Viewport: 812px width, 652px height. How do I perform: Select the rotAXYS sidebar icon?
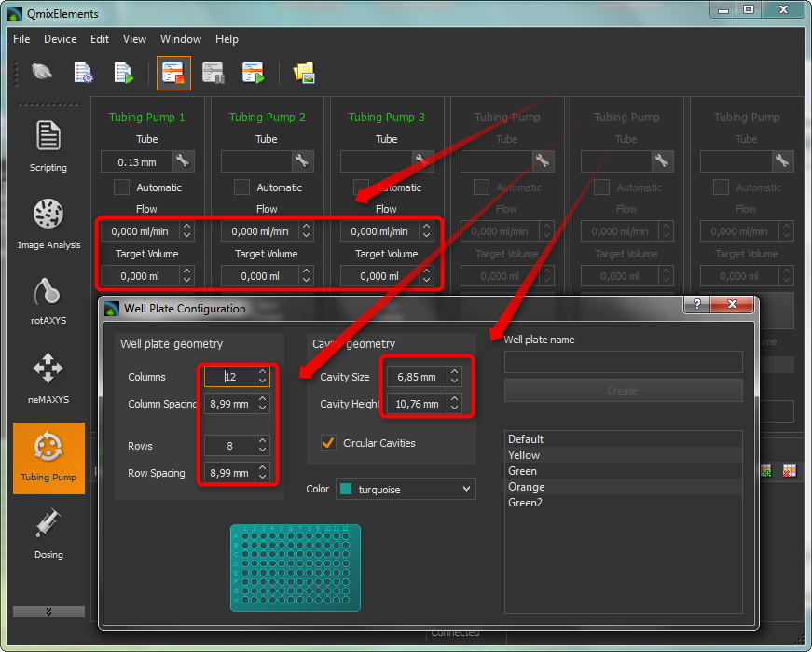point(48,299)
